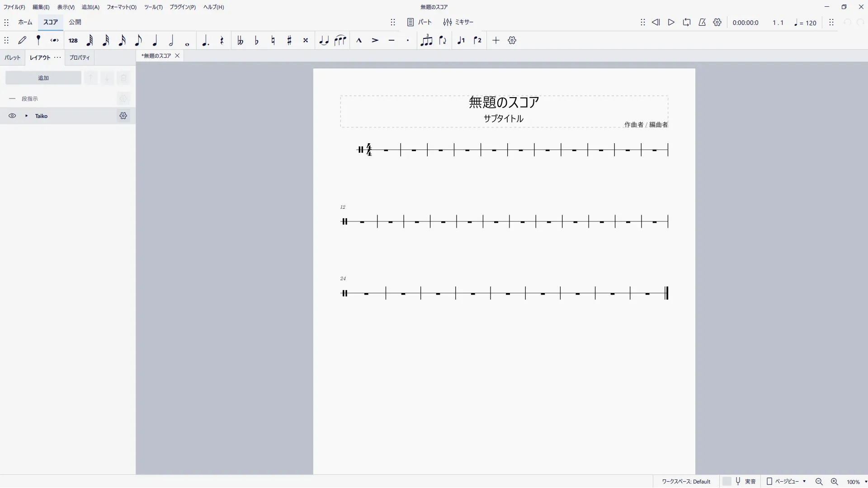Toggle loop playback

click(687, 22)
